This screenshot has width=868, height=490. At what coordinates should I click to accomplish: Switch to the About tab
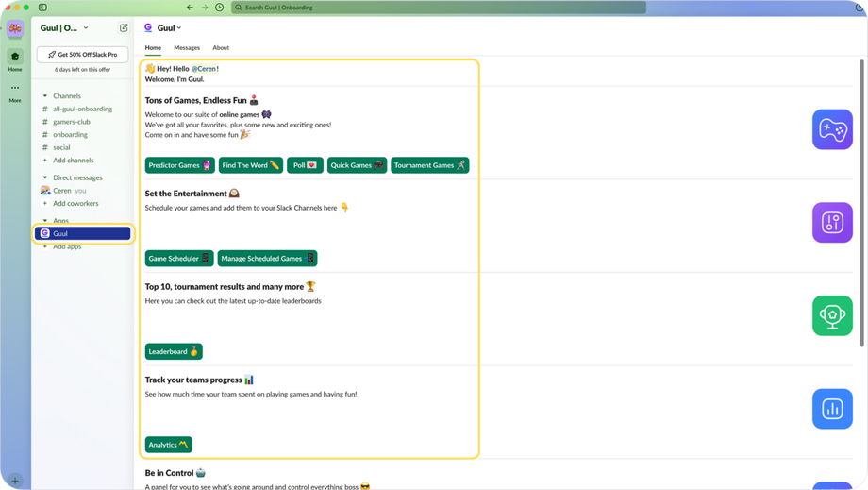(x=221, y=47)
